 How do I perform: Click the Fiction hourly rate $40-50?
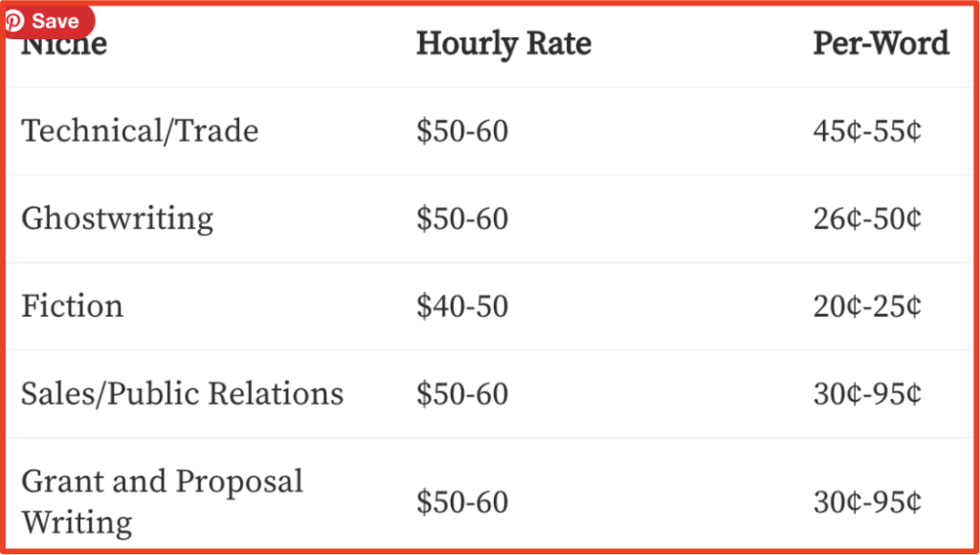click(462, 307)
